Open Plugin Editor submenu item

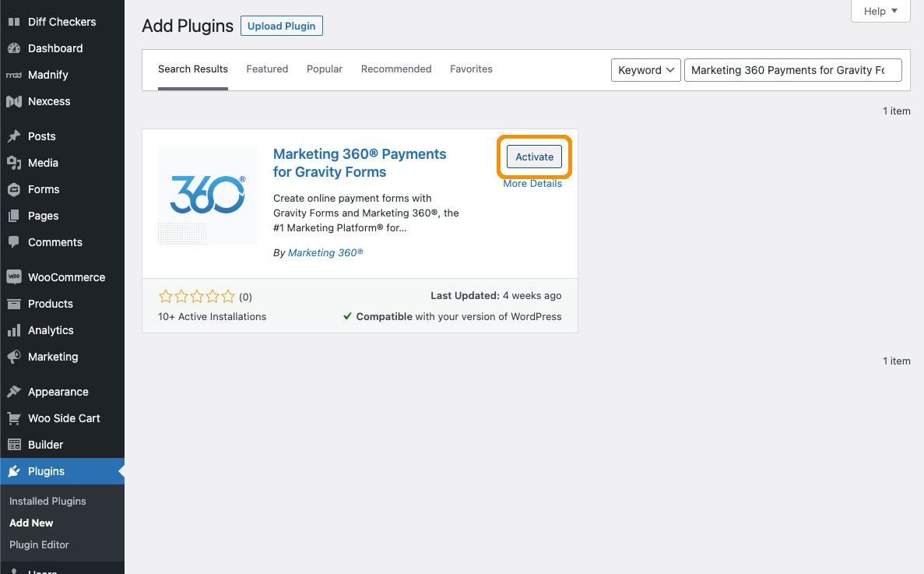click(x=39, y=544)
